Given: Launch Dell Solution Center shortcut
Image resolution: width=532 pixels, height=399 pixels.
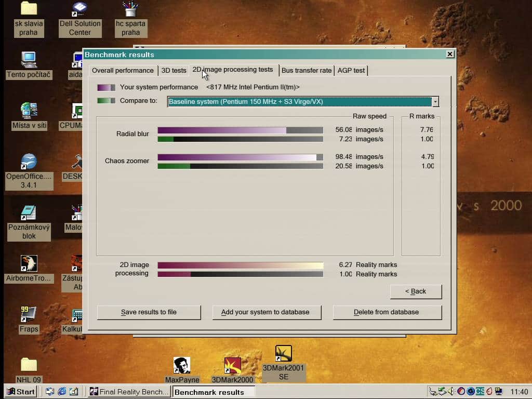Looking at the screenshot, I should (79, 19).
